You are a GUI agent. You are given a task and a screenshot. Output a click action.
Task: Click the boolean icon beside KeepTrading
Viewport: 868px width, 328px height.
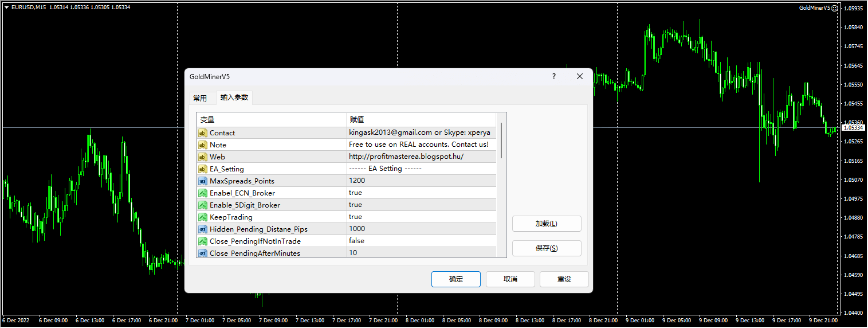(x=202, y=217)
